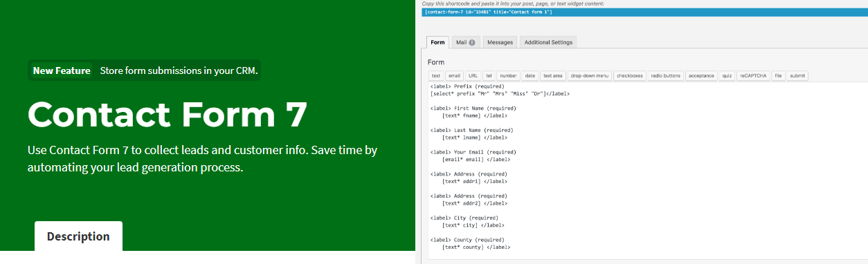Open the Messages tab
Image resolution: width=868 pixels, height=264 pixels.
500,42
